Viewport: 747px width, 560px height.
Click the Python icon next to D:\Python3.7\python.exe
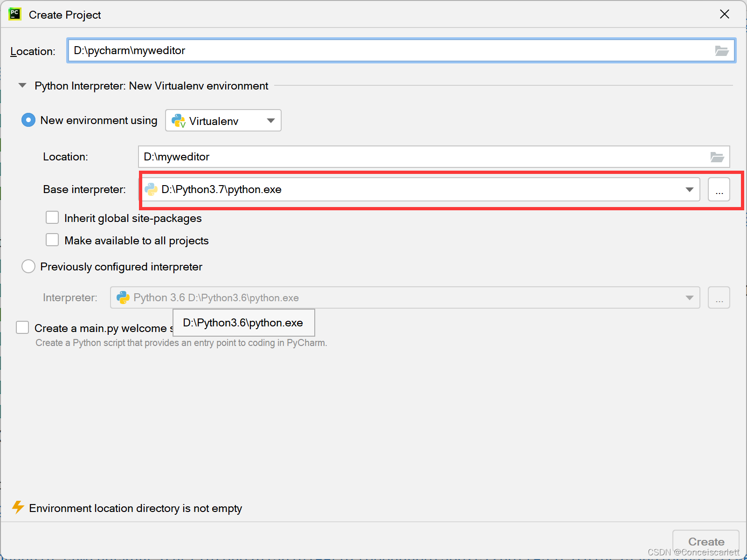[x=151, y=189]
